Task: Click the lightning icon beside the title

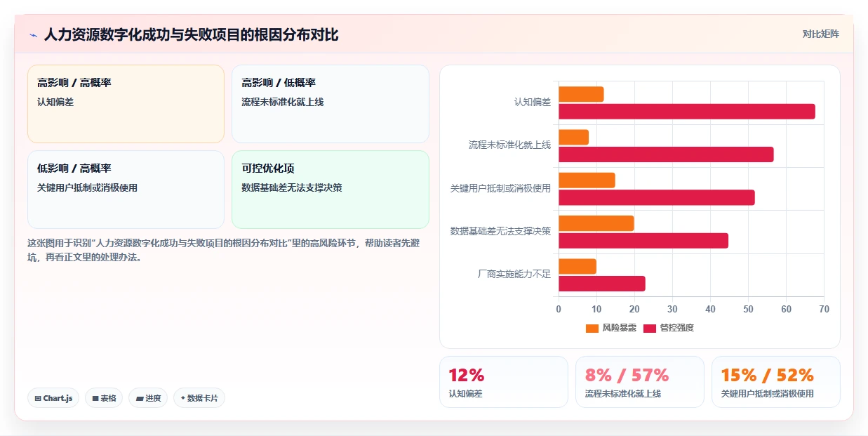Action: point(33,35)
